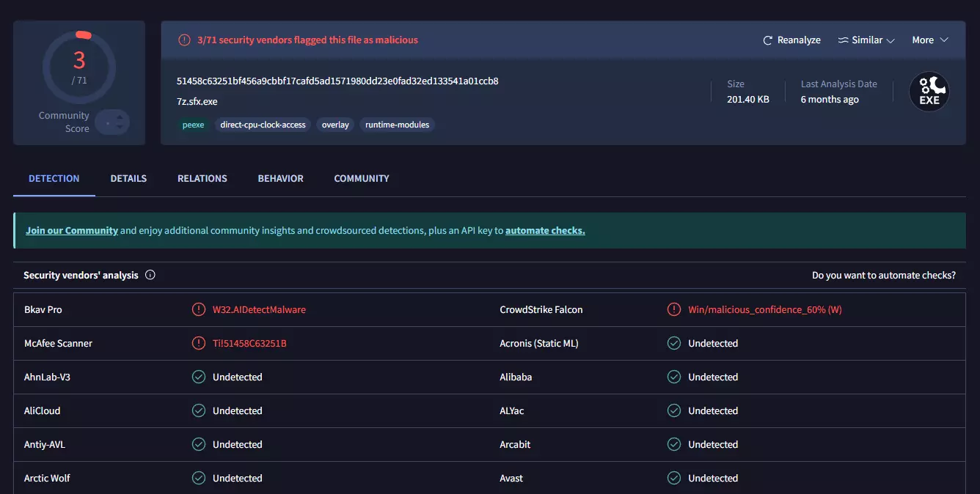Click the CrowdStrike Falcon detection warning icon
This screenshot has width=980, height=494.
tap(673, 310)
